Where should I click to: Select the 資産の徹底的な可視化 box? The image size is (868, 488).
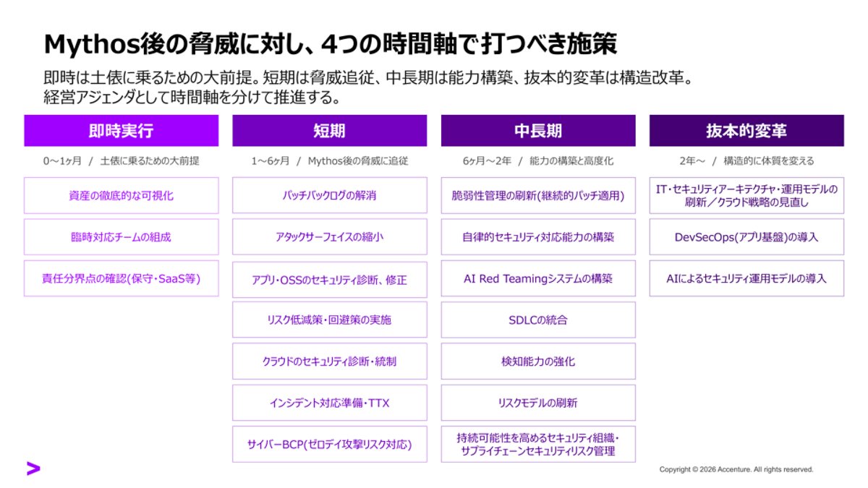(x=122, y=195)
